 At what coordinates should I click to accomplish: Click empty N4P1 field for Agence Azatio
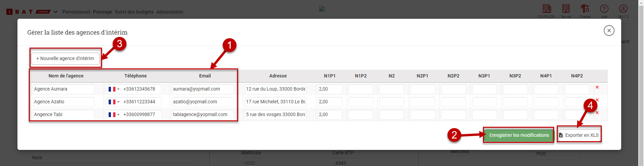(546, 102)
